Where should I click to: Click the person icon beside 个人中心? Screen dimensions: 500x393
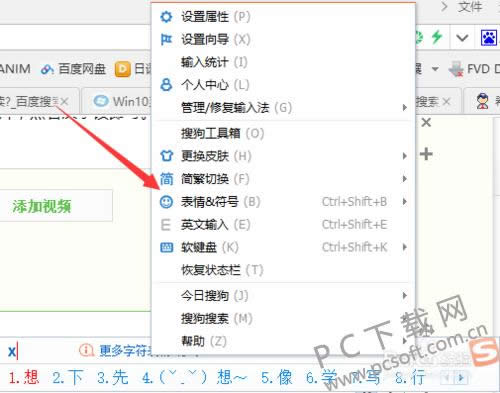click(166, 85)
